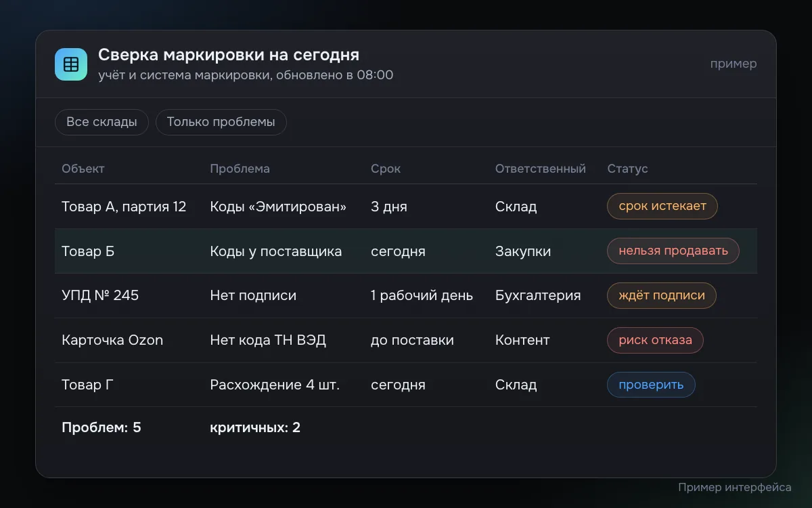Viewport: 812px width, 508px height.
Task: Open the «ждёт подписи» status badge
Action: [662, 295]
